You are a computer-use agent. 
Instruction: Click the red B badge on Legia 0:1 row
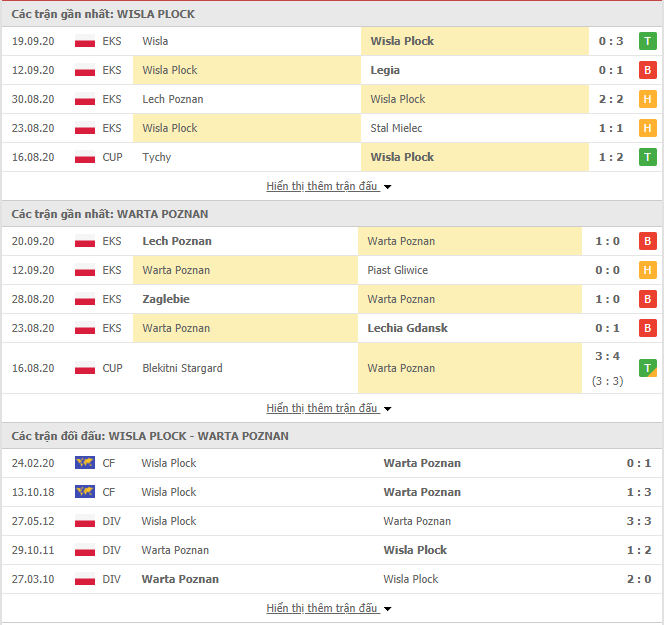point(647,70)
